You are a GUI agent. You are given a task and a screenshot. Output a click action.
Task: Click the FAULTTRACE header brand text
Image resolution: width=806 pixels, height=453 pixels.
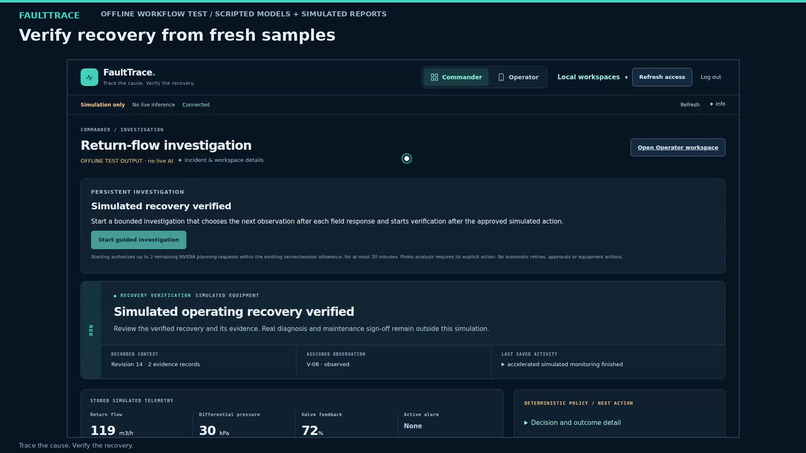pyautogui.click(x=49, y=15)
